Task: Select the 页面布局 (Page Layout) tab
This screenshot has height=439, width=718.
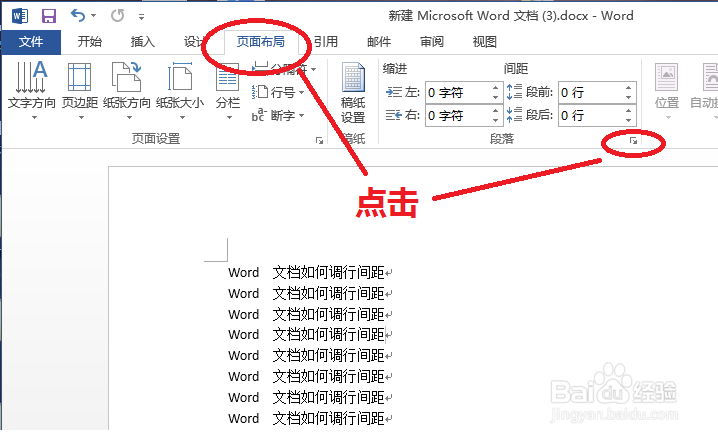Action: coord(261,42)
